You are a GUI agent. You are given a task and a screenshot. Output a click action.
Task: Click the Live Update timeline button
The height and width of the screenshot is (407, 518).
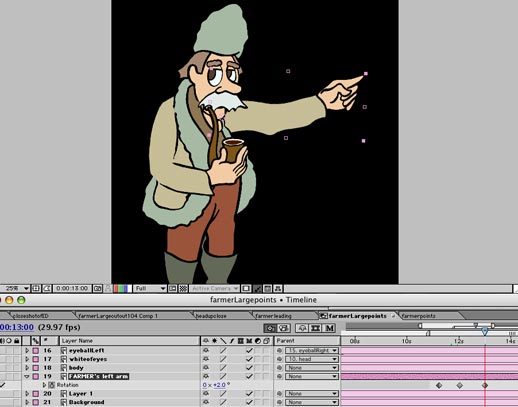click(270, 328)
